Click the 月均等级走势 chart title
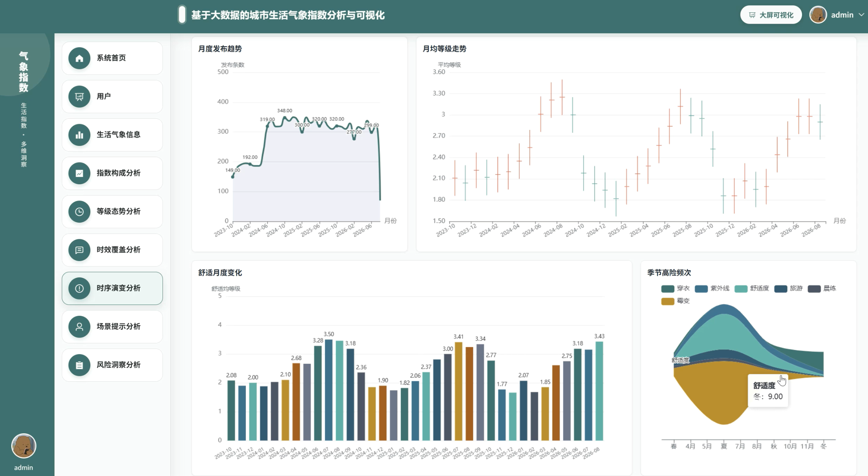Image resolution: width=868 pixels, height=476 pixels. (x=444, y=49)
